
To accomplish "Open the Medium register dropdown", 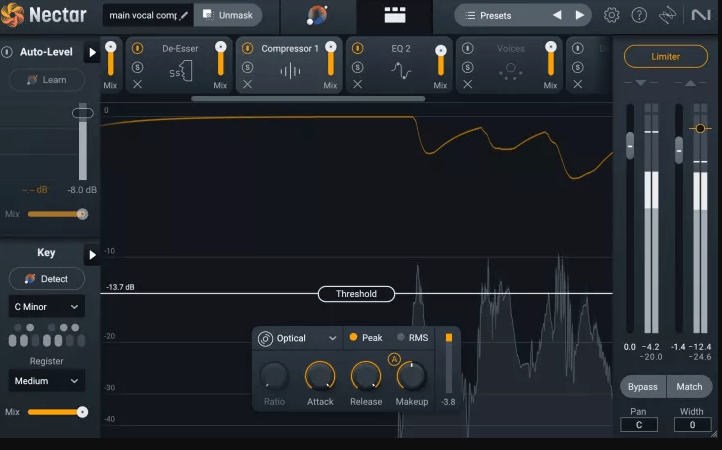I will pos(47,381).
